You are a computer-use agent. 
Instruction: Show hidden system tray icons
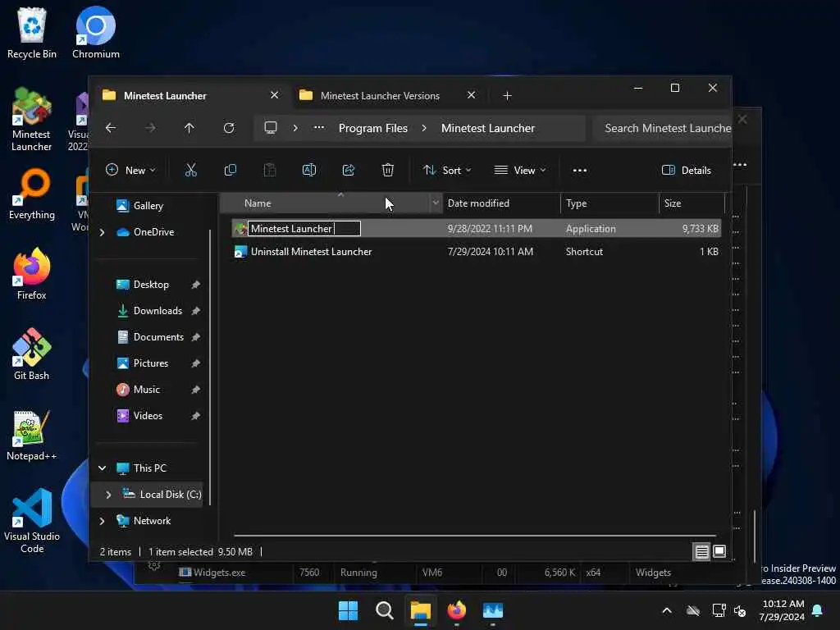[x=667, y=610]
